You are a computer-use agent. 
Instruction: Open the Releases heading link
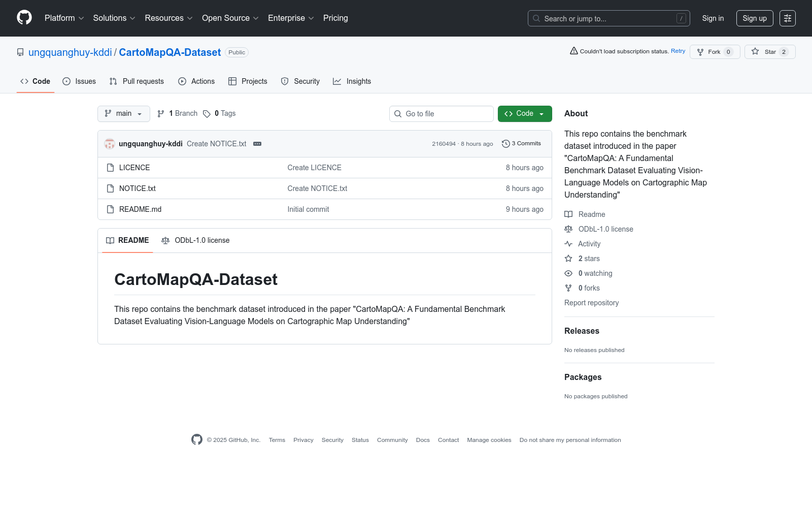582,331
